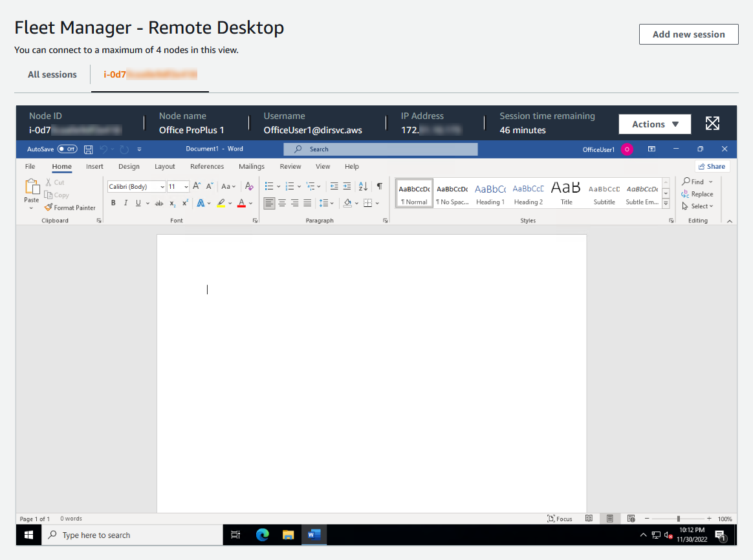Switch to Focus mode in status bar

coord(559,518)
